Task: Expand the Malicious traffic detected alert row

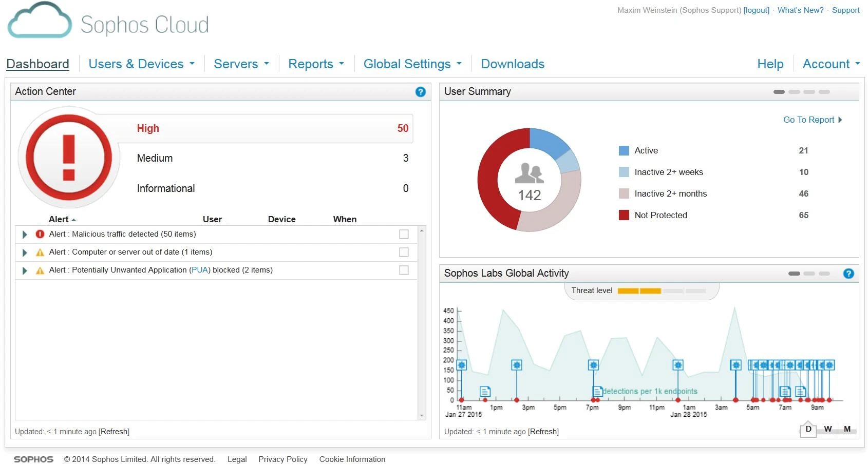Action: (x=25, y=235)
